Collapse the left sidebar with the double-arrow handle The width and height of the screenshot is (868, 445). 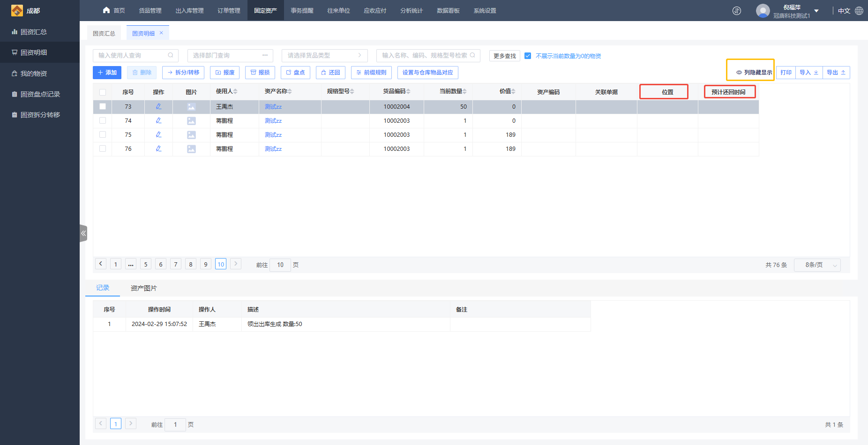pos(83,233)
